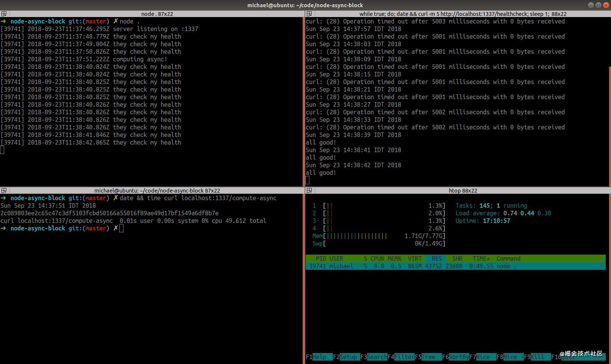Click grid icon of the bottom-left shell pane

pyautogui.click(x=4, y=190)
